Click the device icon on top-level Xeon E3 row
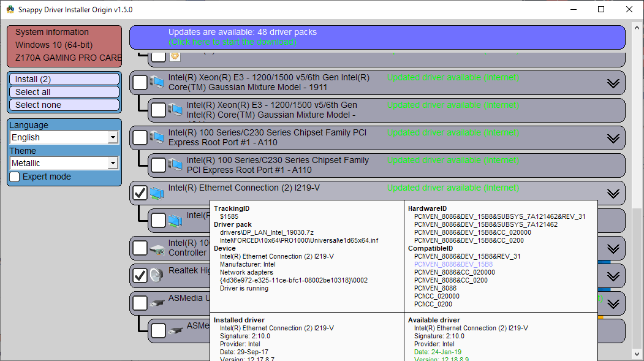Screen dimensions: 644x361 (156, 82)
